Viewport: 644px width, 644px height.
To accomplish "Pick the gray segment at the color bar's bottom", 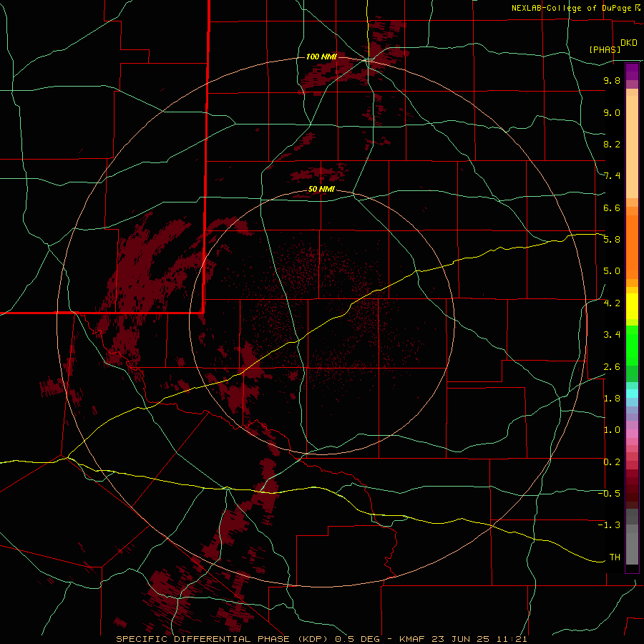I will click(632, 545).
